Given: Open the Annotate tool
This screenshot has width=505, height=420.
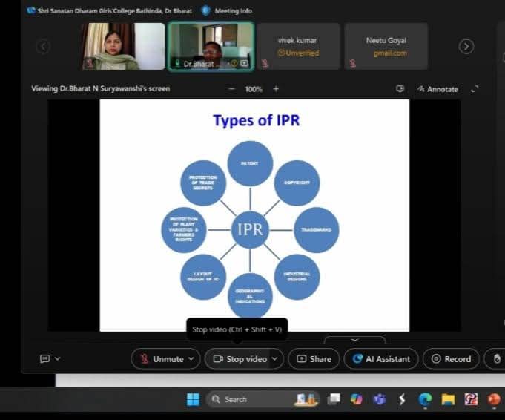Looking at the screenshot, I should coord(438,89).
